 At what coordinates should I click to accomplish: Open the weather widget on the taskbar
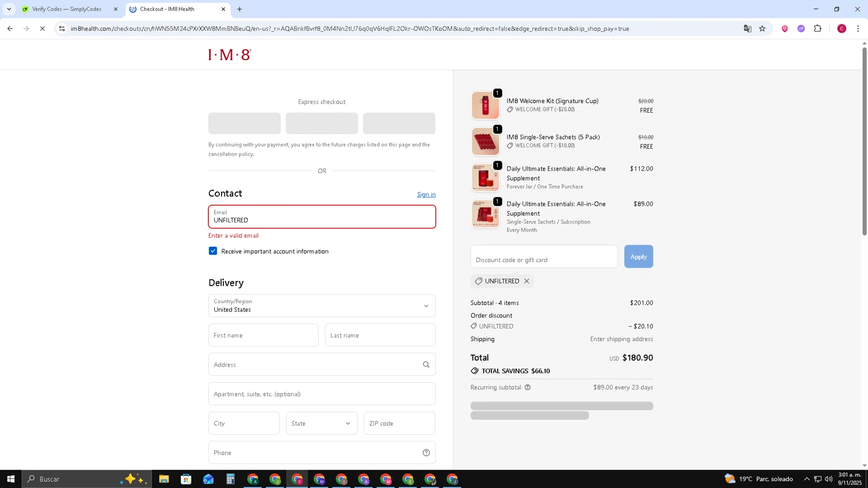pos(759,479)
